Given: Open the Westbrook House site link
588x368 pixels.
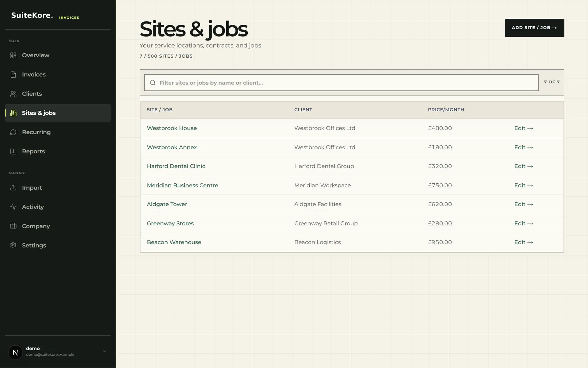Looking at the screenshot, I should pyautogui.click(x=172, y=128).
